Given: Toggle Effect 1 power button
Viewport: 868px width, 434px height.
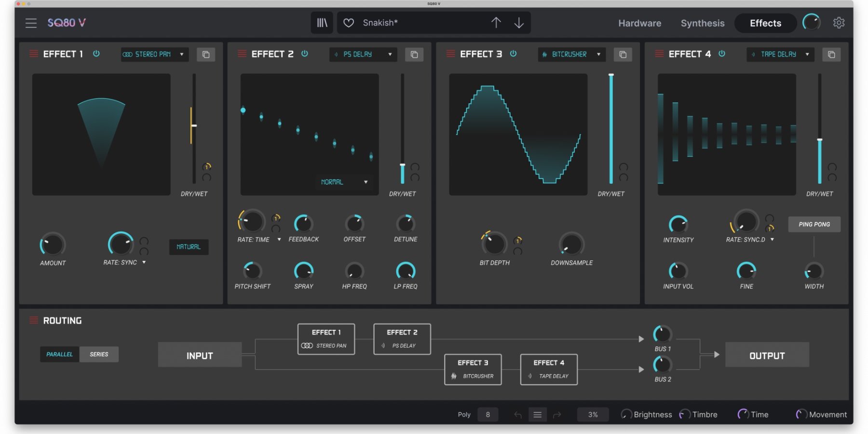Looking at the screenshot, I should pos(96,54).
